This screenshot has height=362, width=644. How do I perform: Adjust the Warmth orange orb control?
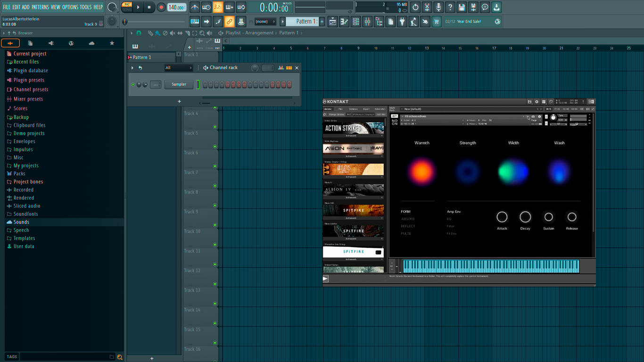click(421, 172)
